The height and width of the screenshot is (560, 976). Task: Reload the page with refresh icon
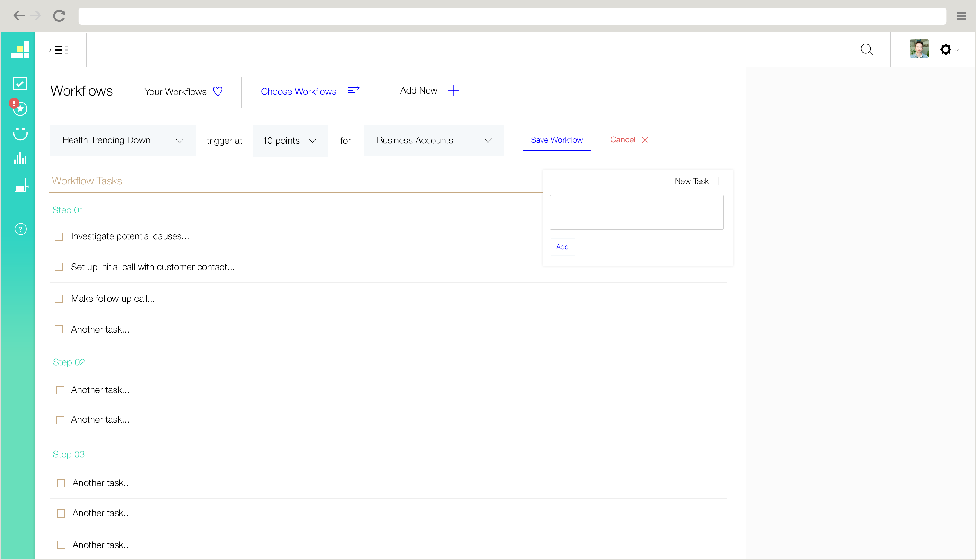click(59, 16)
